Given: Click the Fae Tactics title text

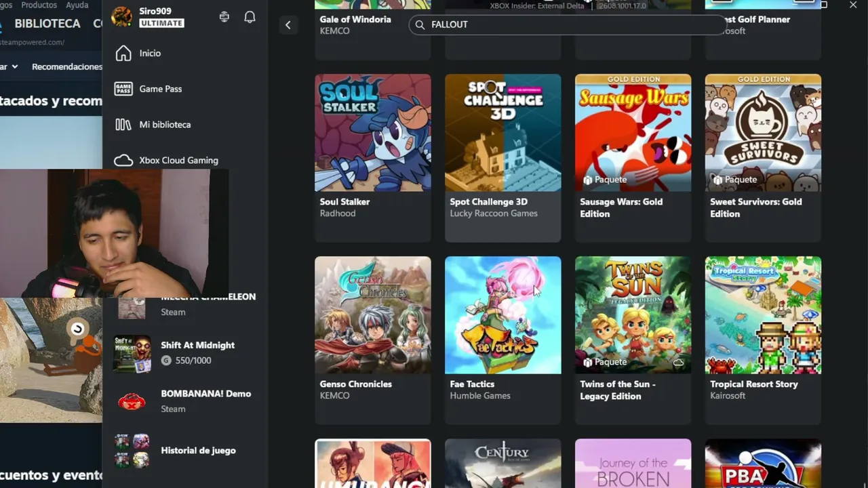Looking at the screenshot, I should click(473, 384).
